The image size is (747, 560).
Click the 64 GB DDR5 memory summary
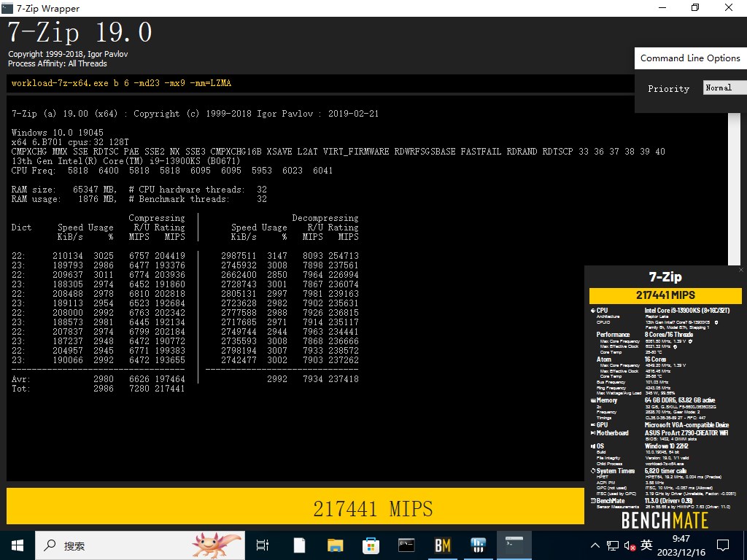pos(680,400)
